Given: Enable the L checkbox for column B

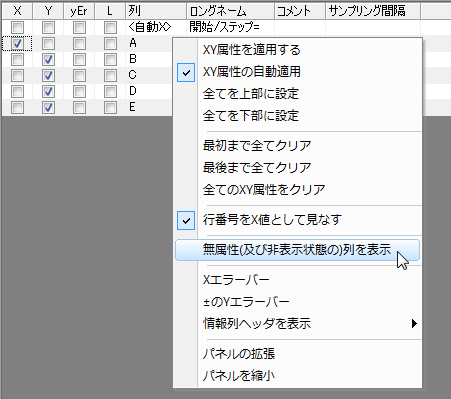Looking at the screenshot, I should point(110,59).
